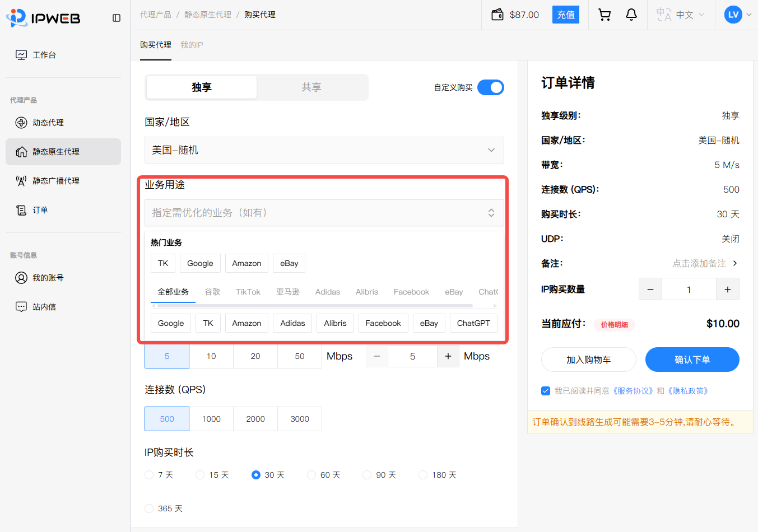The width and height of the screenshot is (758, 532).
Task: Select 60 天 duration radio
Action: [311, 475]
